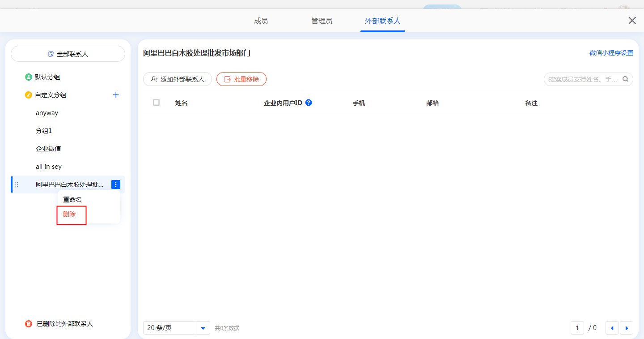Switch to the 成员 tab
The image size is (644, 339).
pos(261,21)
